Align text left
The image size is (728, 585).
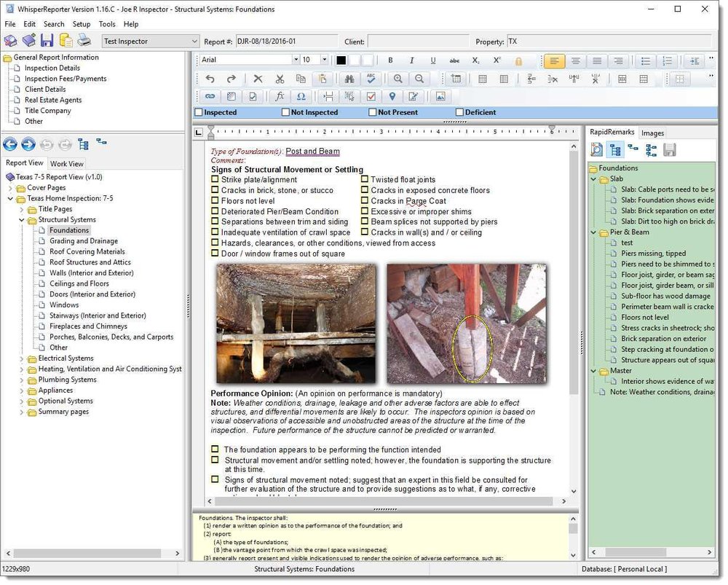pos(554,61)
